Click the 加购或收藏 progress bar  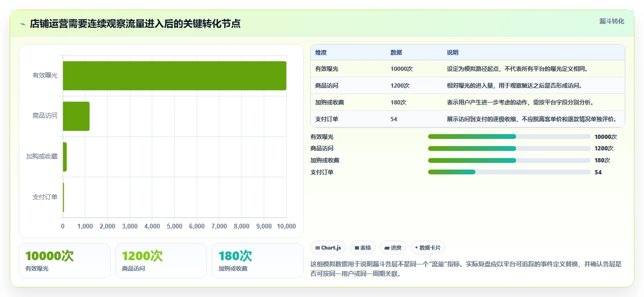coord(509,160)
